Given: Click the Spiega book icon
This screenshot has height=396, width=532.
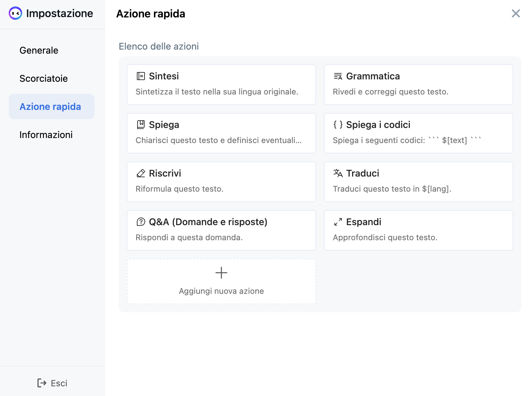Looking at the screenshot, I should 141,125.
